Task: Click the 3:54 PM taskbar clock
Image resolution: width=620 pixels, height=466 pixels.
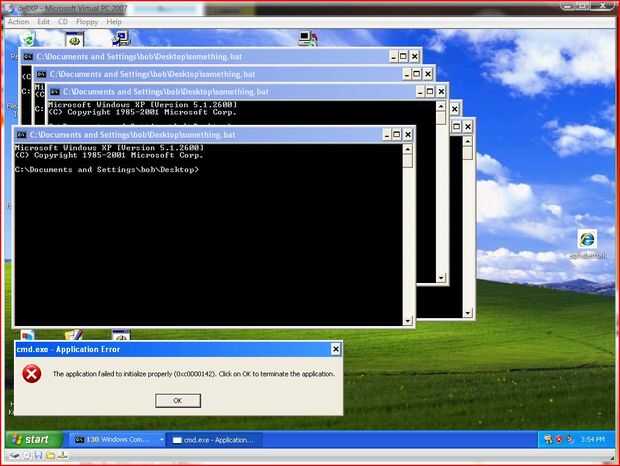Action: (x=592, y=440)
